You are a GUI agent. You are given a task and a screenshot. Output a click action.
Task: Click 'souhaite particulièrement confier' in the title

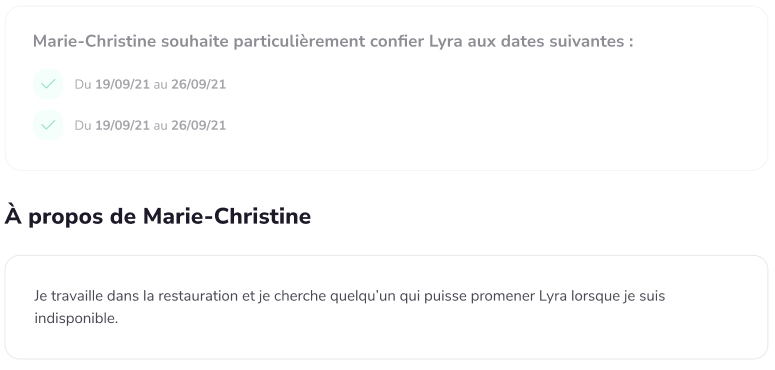(293, 41)
